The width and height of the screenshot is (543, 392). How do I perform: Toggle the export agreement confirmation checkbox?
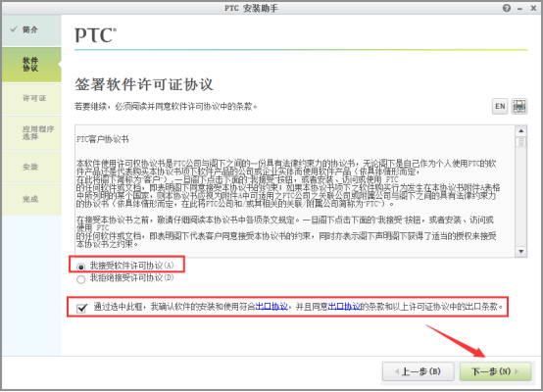point(81,308)
